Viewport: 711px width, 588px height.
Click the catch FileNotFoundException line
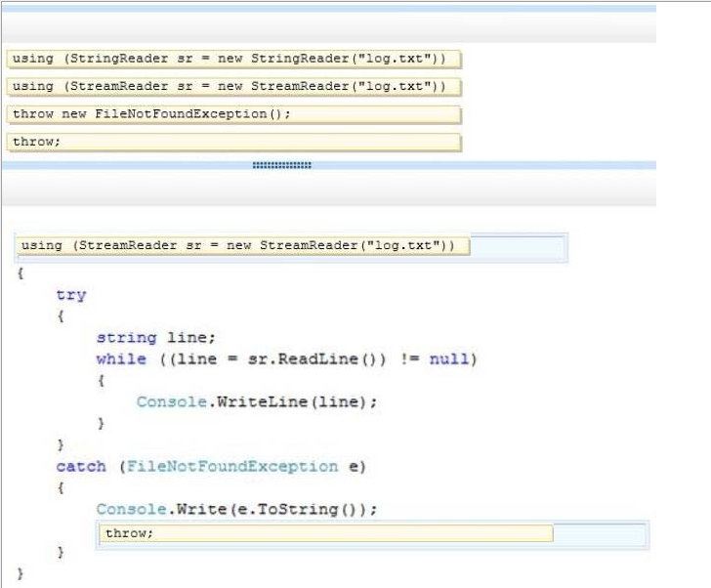[211, 467]
